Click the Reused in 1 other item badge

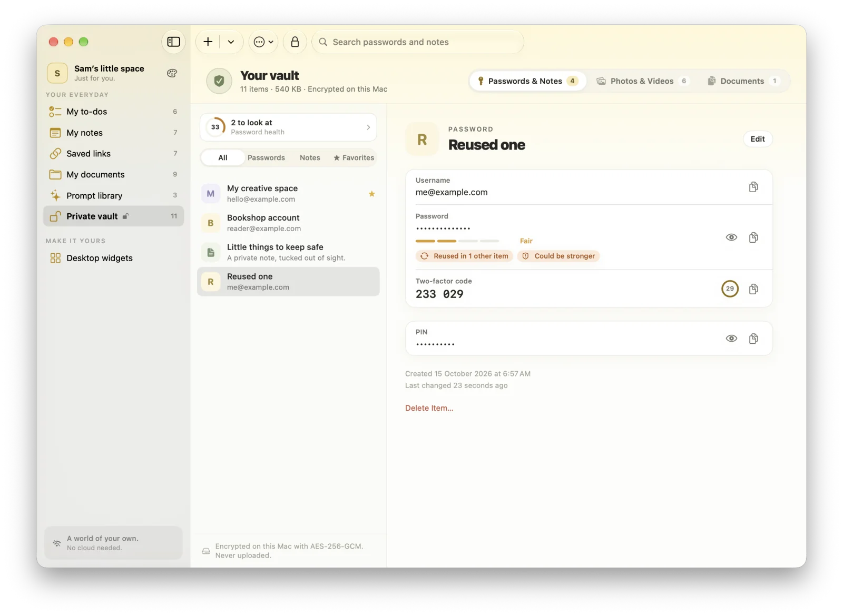coord(464,256)
